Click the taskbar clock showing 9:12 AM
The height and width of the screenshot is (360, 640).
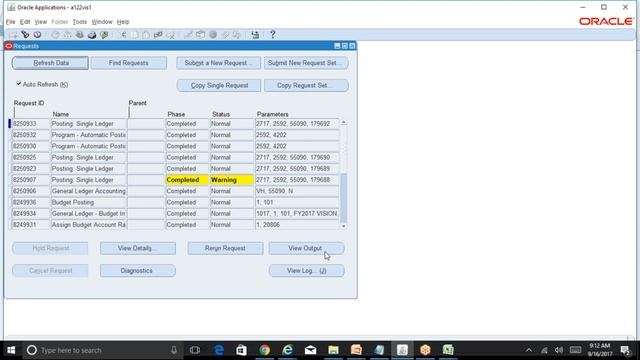[600, 350]
